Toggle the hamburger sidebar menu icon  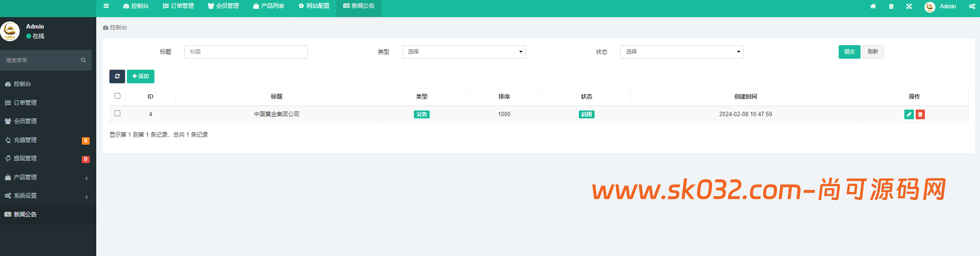click(106, 6)
